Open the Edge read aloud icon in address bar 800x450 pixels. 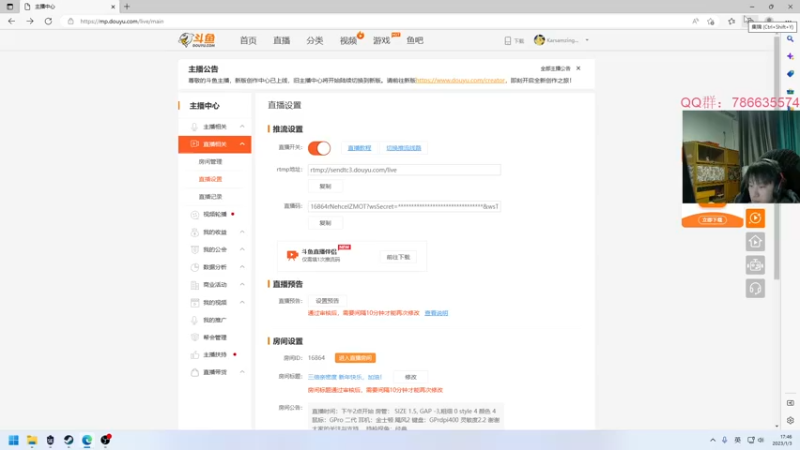tap(695, 21)
